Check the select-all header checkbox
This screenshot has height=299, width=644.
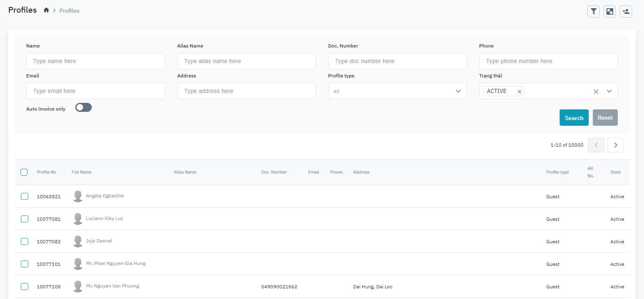pyautogui.click(x=24, y=172)
